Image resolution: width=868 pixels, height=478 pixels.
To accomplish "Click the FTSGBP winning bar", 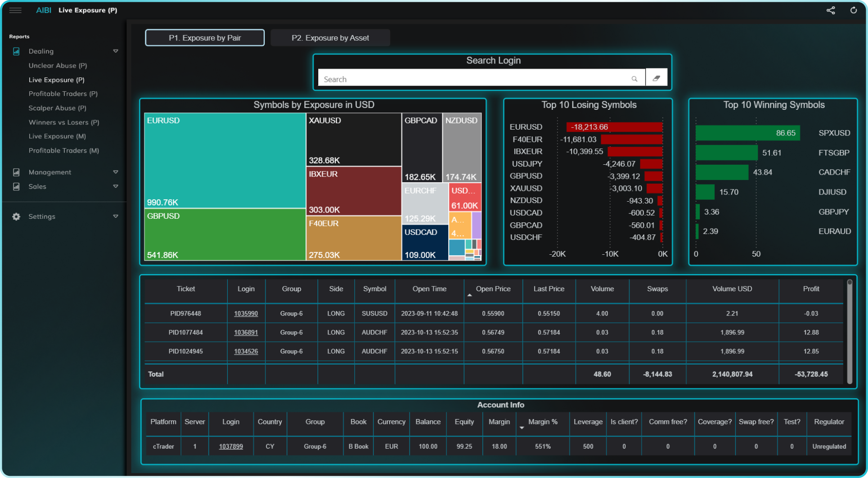I will [x=726, y=153].
